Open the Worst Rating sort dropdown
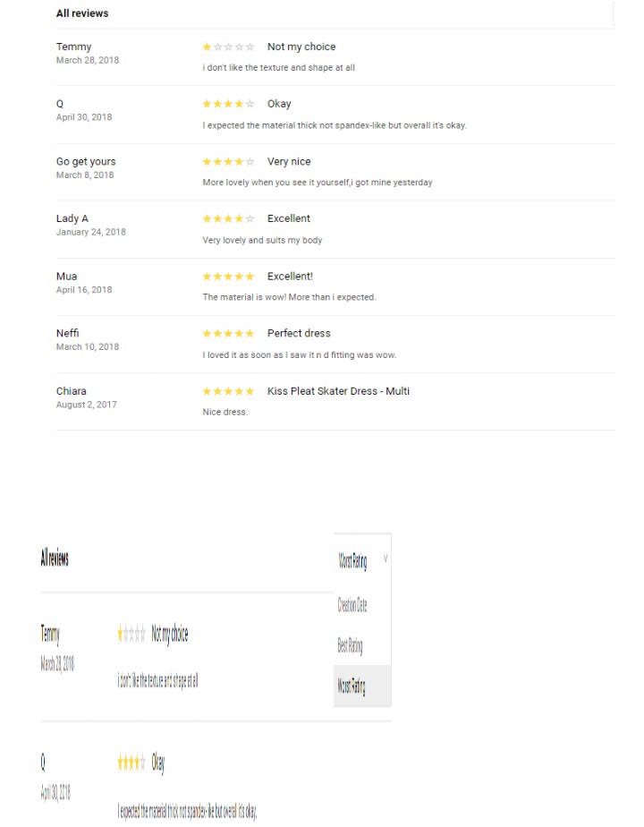644x827 pixels. tap(362, 560)
